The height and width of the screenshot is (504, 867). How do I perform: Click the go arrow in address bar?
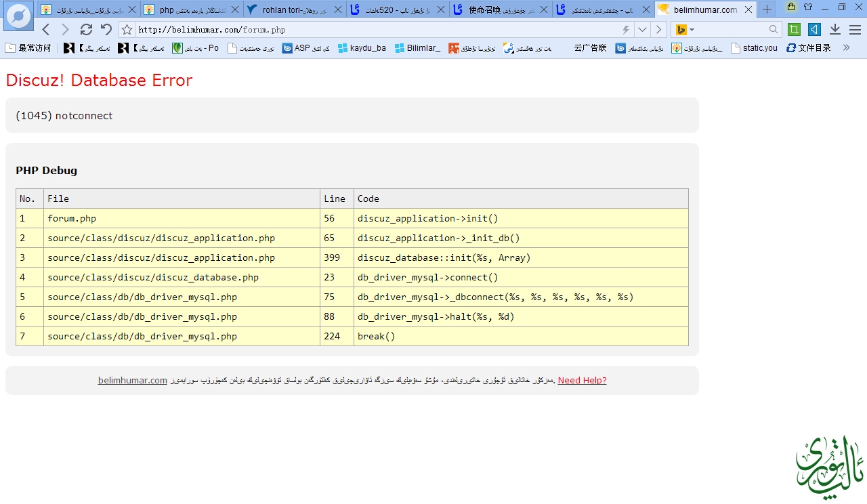click(658, 30)
